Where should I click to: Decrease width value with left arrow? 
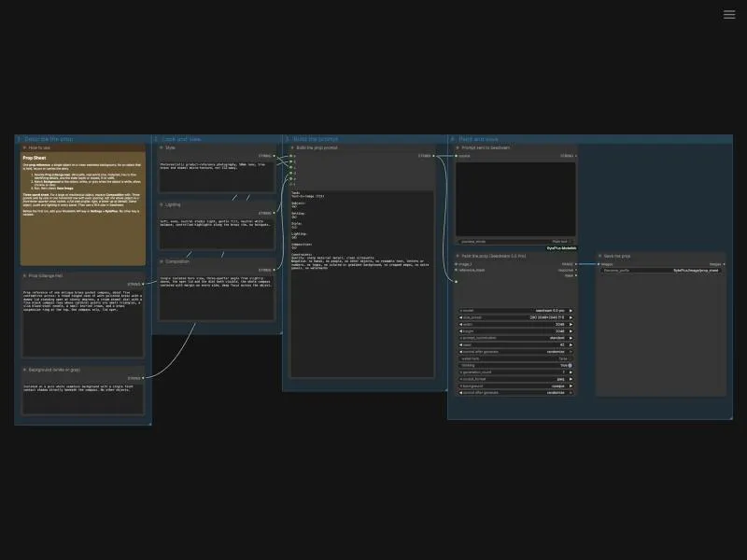coord(460,324)
